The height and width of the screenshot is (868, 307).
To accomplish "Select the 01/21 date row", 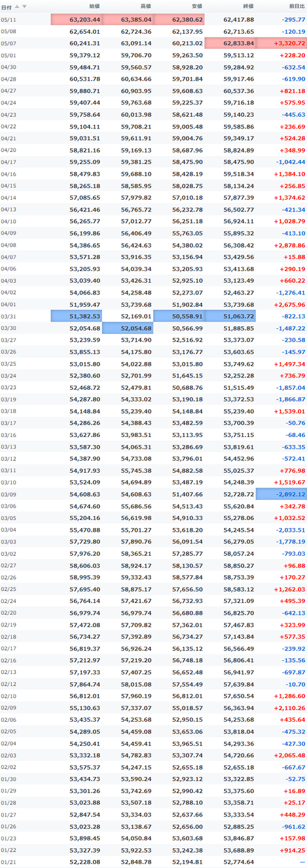I will [153, 861].
